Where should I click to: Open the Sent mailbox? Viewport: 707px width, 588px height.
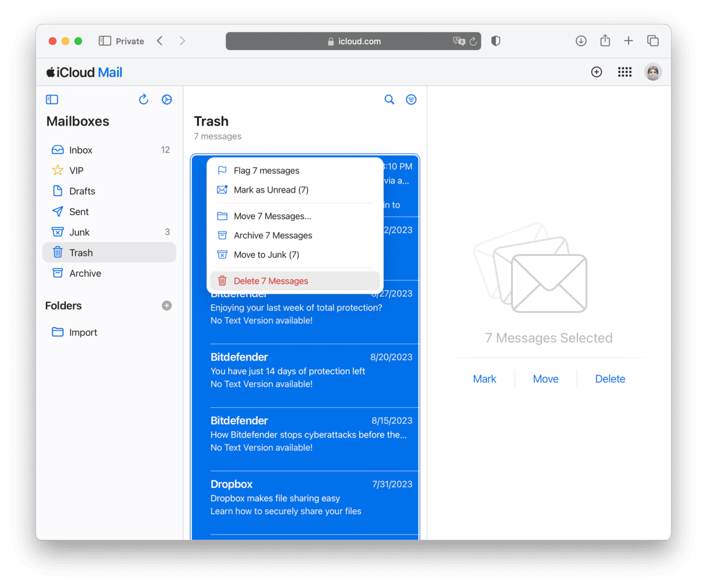[109, 212]
